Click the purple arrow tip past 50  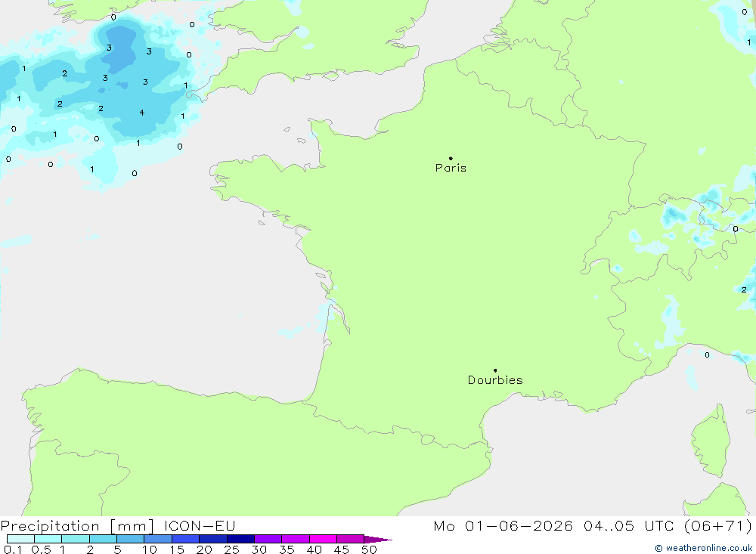point(378,539)
